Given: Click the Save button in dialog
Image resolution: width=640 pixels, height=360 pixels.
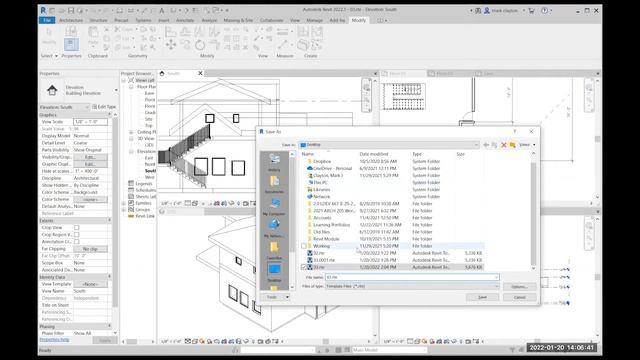Looking at the screenshot, I should click(x=482, y=297).
